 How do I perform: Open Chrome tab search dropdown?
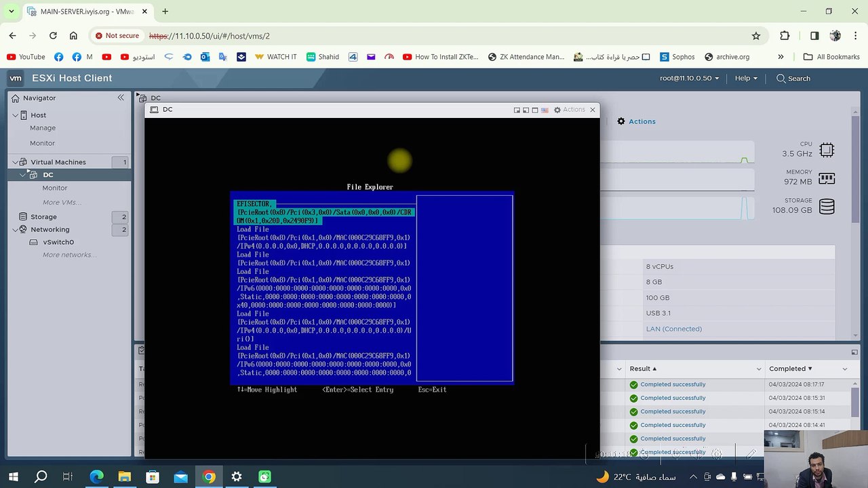pos(11,12)
